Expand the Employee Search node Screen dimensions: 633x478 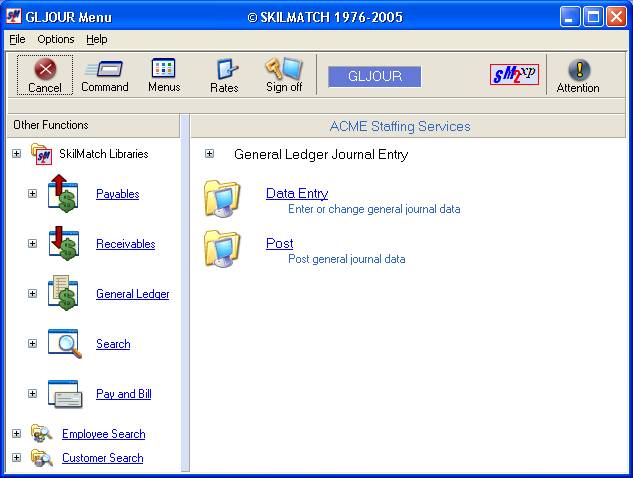17,434
